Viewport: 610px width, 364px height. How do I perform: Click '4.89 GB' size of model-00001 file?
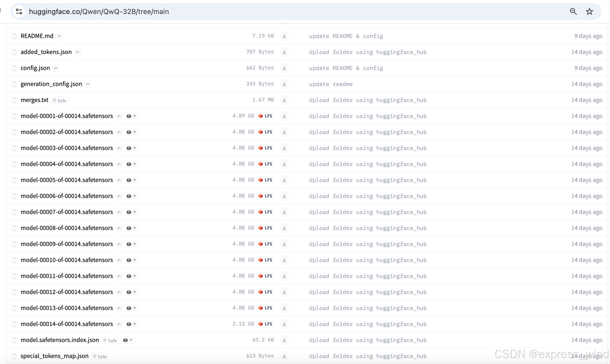coord(243,116)
